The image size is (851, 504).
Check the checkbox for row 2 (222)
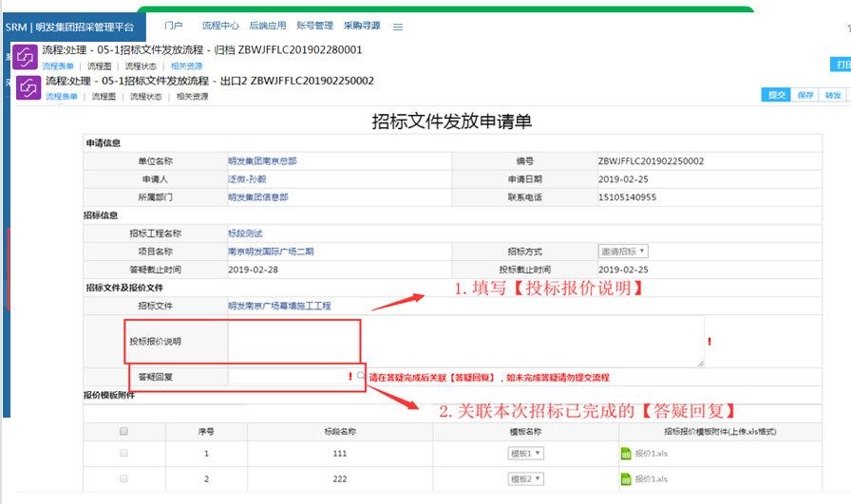pos(123,478)
